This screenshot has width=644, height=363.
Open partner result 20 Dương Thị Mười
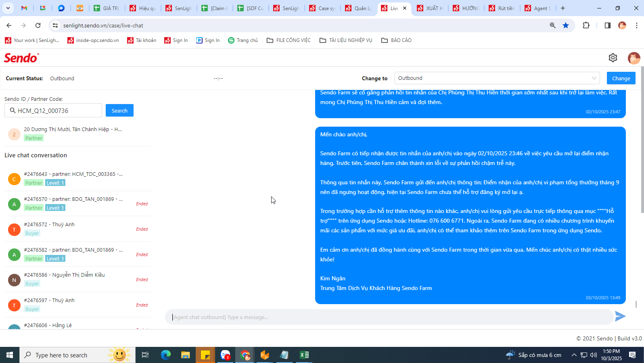click(x=77, y=134)
